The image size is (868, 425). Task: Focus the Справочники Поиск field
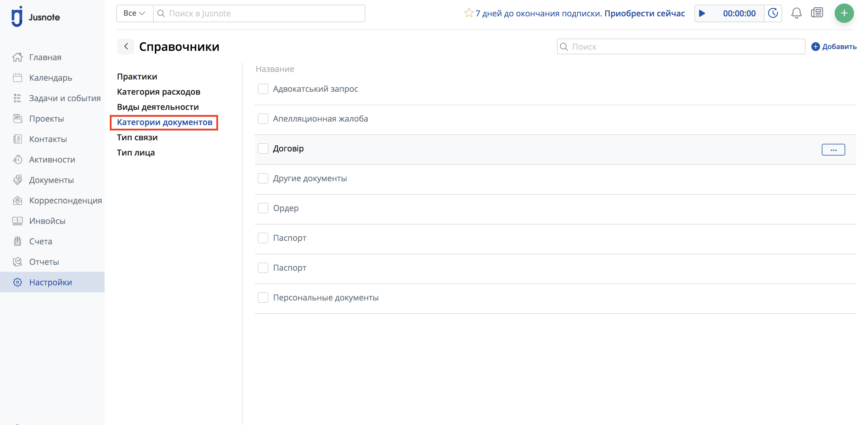pyautogui.click(x=681, y=46)
